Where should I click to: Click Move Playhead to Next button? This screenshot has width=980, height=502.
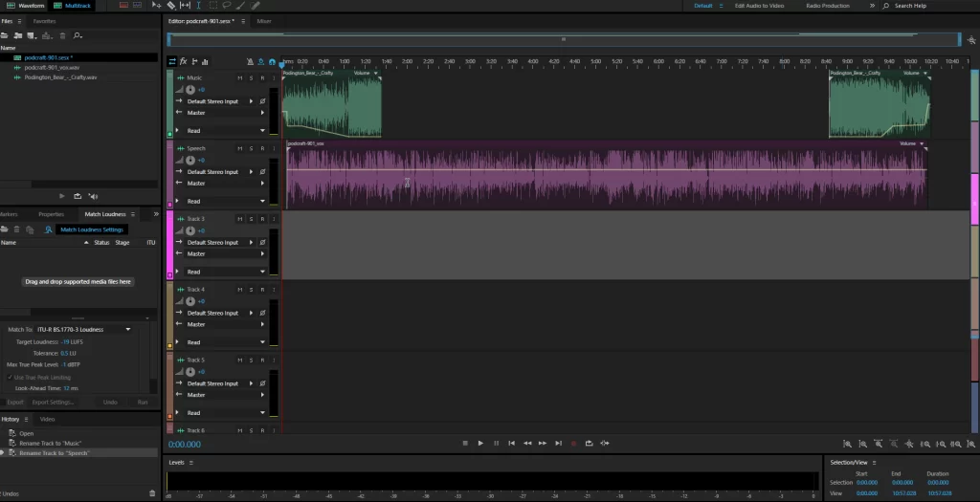click(558, 444)
